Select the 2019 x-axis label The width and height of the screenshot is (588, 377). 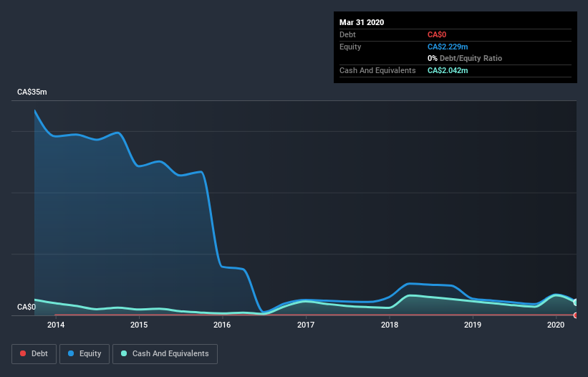pyautogui.click(x=473, y=325)
